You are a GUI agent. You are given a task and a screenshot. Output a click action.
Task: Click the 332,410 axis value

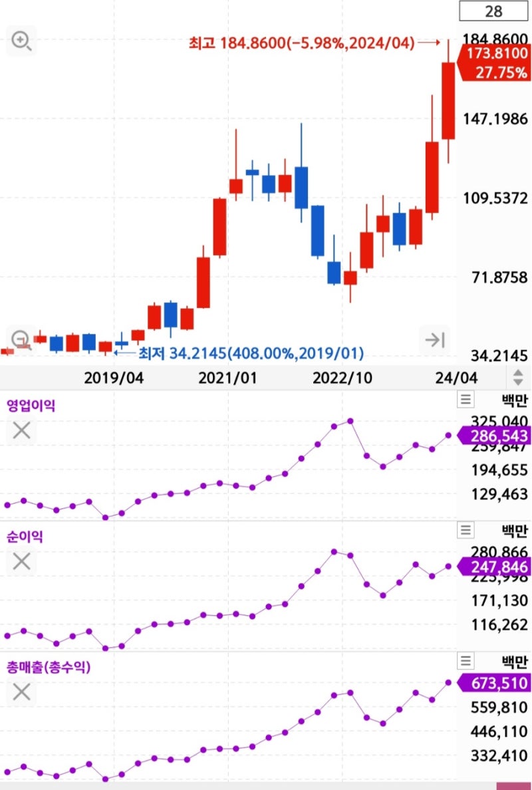click(499, 755)
